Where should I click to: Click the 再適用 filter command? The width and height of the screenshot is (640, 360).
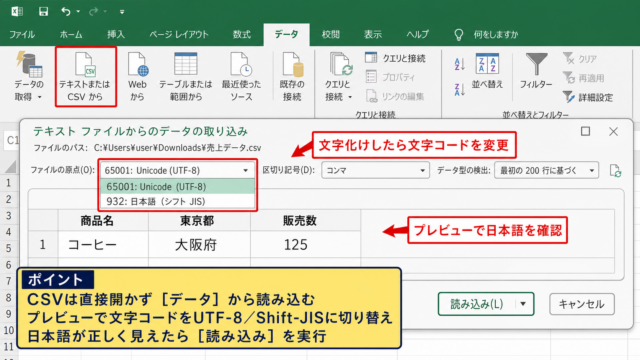click(x=584, y=78)
